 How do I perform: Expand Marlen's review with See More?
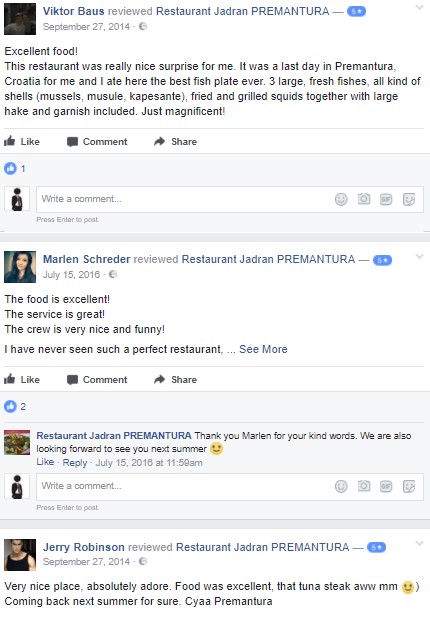click(263, 349)
